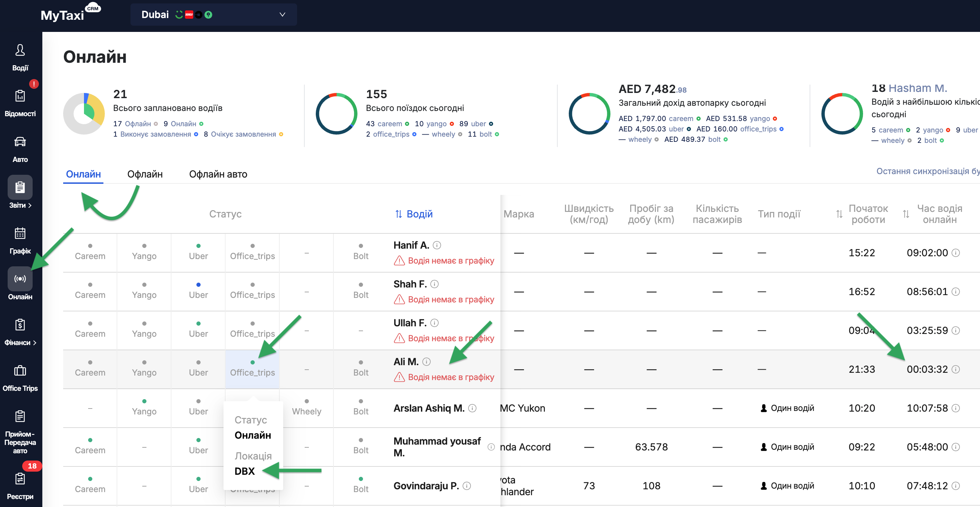This screenshot has height=507, width=980.
Task: Click scheduled drivers pie chart
Action: pyautogui.click(x=84, y=113)
